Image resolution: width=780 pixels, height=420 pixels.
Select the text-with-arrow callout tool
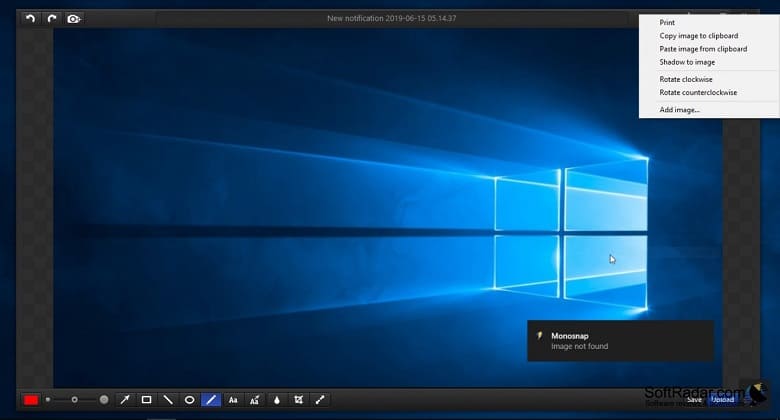click(255, 400)
